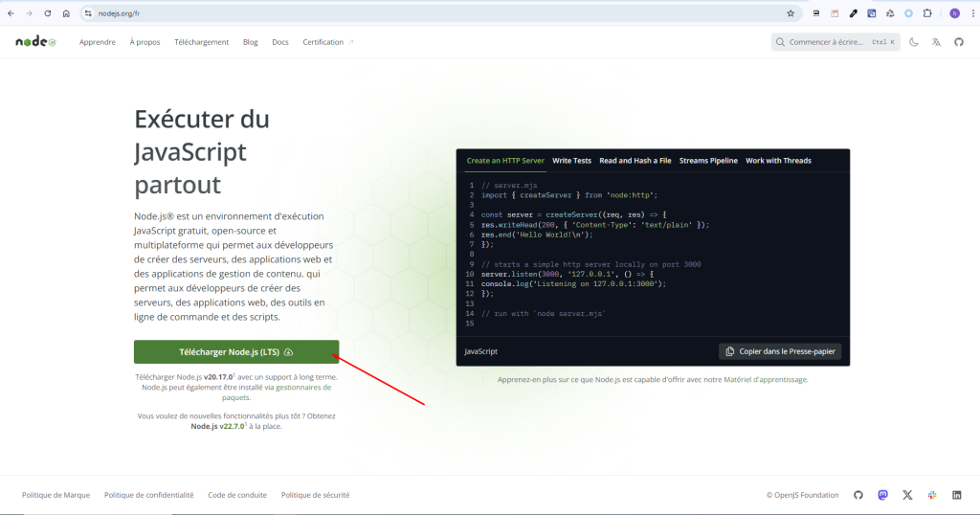The height and width of the screenshot is (515, 980).
Task: Open the footer X (Twitter) icon
Action: (x=907, y=495)
